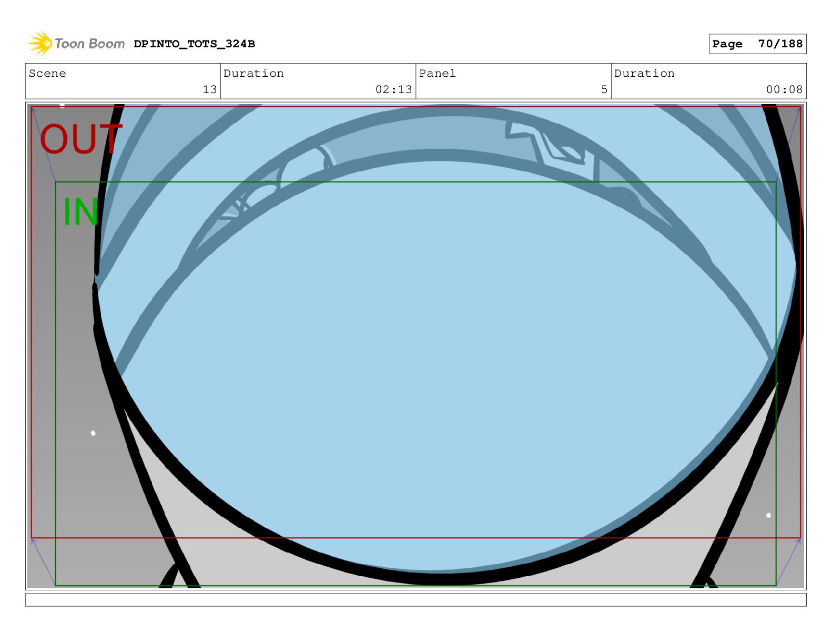Click the red OUT camera label
This screenshot has height=644, width=832.
pos(81,139)
